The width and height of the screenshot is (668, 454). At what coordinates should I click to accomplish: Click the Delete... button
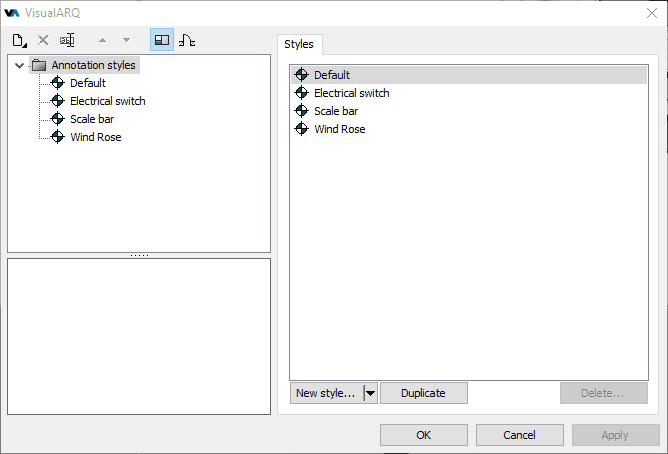(604, 393)
